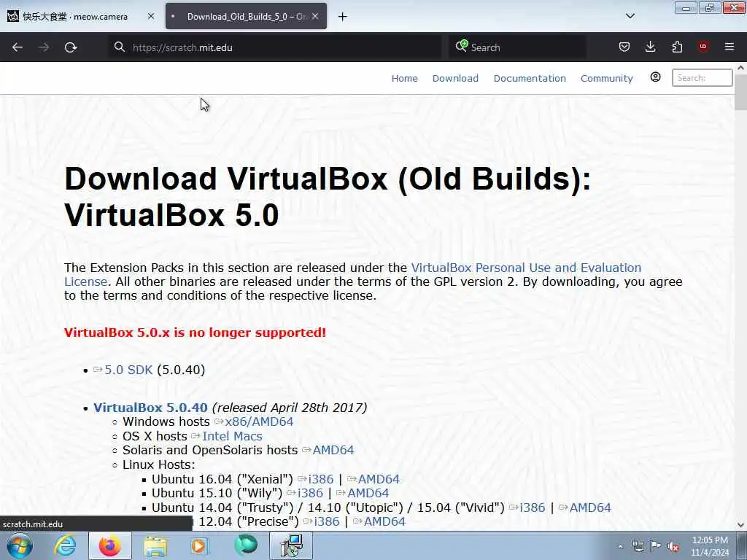Download Ubuntu 12.04 Precise i386 package
This screenshot has width=747, height=560.
click(x=326, y=521)
